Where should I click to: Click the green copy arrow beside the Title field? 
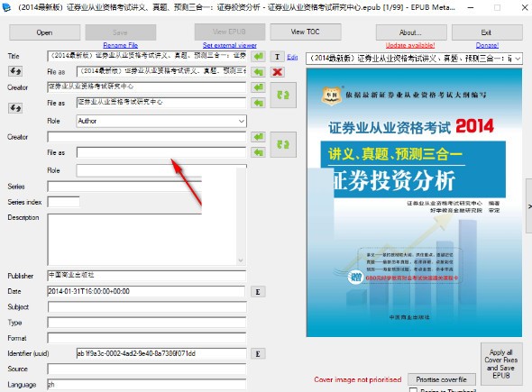pos(259,56)
